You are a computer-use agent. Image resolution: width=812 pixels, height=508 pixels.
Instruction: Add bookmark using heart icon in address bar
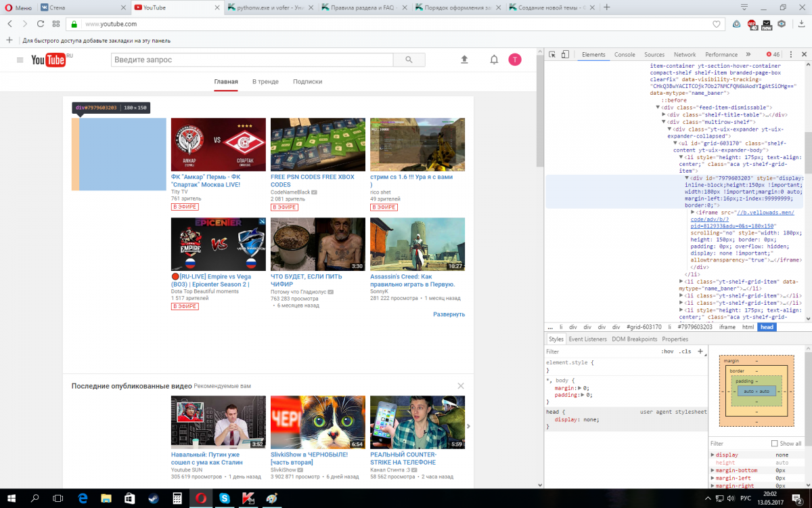pyautogui.click(x=717, y=24)
